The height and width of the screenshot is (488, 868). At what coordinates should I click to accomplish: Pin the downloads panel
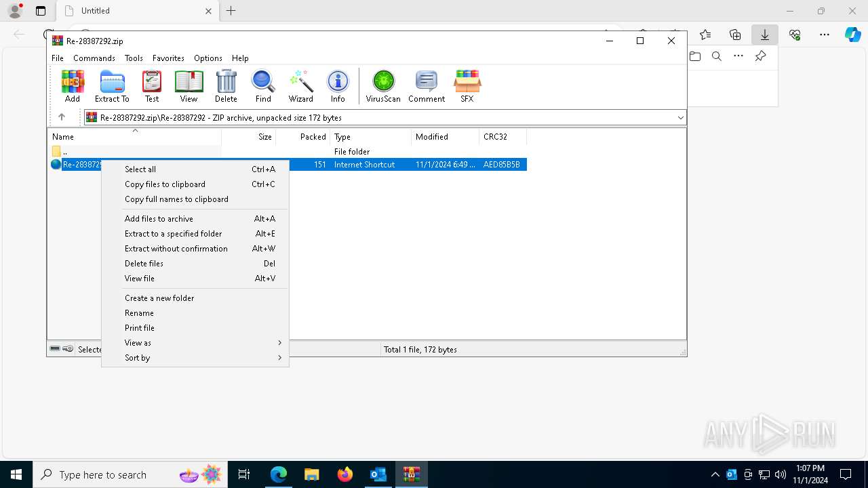pos(761,56)
